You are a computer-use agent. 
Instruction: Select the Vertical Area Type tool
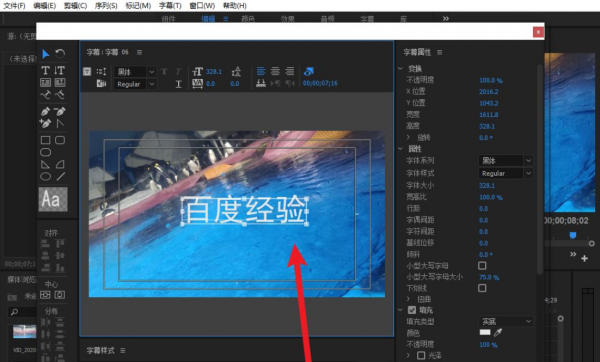tap(60, 82)
